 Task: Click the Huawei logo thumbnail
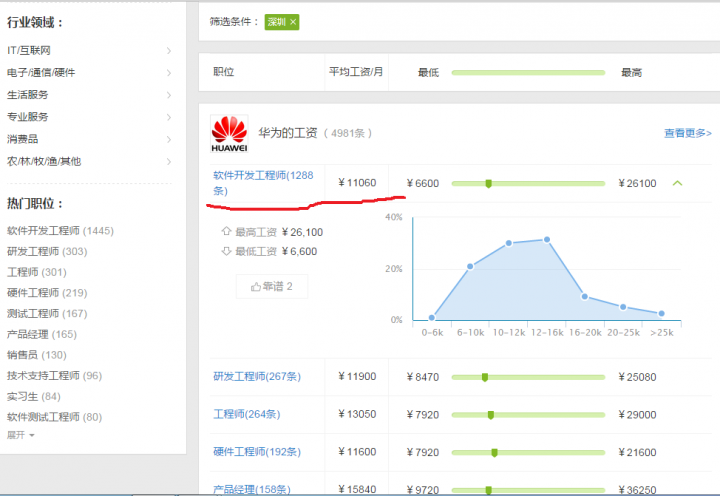pos(229,134)
